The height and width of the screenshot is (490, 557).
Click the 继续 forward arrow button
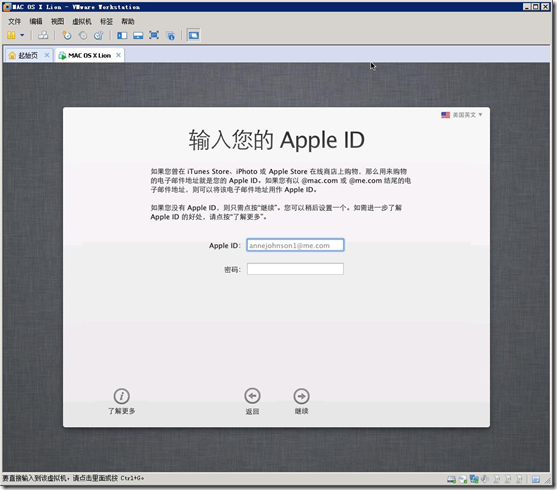pos(301,396)
